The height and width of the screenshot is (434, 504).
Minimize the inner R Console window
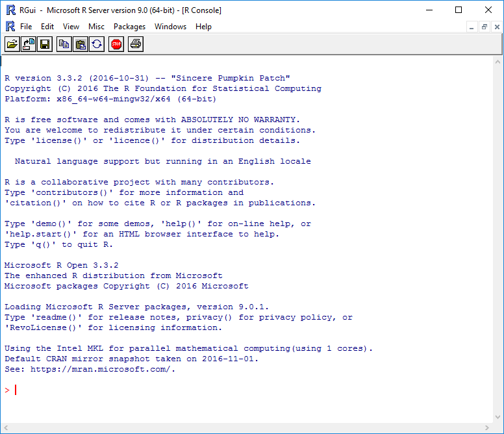point(472,27)
